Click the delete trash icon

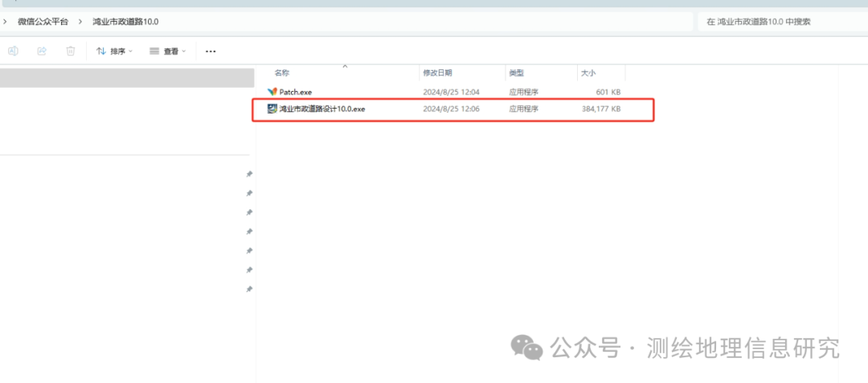[x=70, y=51]
